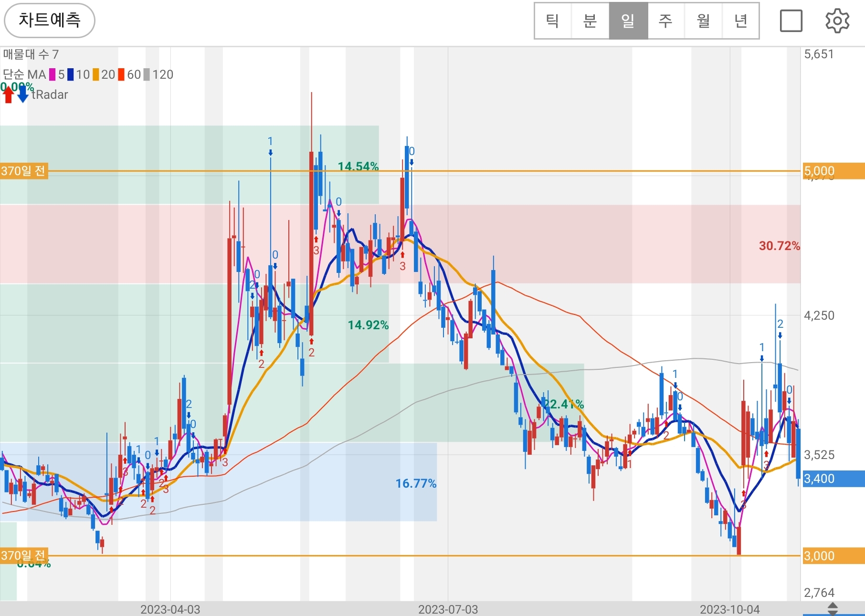Click the 2023-07-03 date axis label

[x=448, y=609]
